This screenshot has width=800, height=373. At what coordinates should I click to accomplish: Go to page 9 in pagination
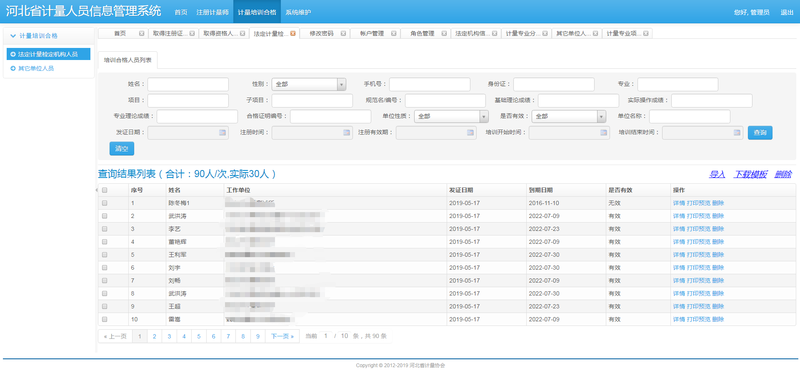point(258,336)
